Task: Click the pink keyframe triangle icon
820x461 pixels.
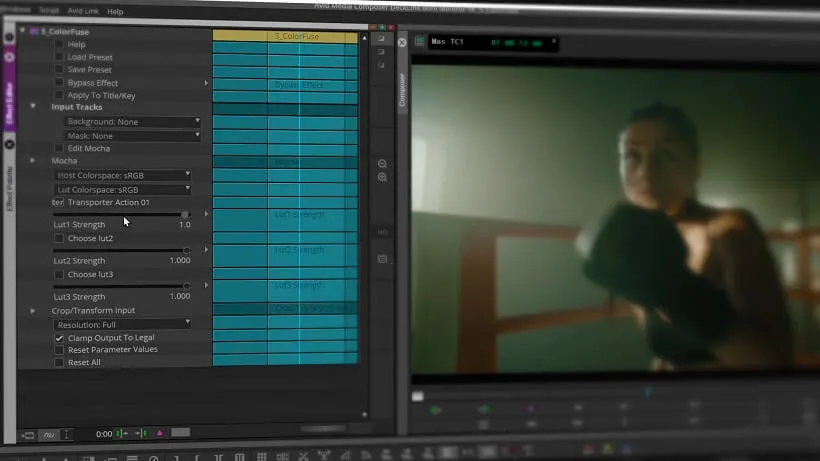Action: [160, 433]
